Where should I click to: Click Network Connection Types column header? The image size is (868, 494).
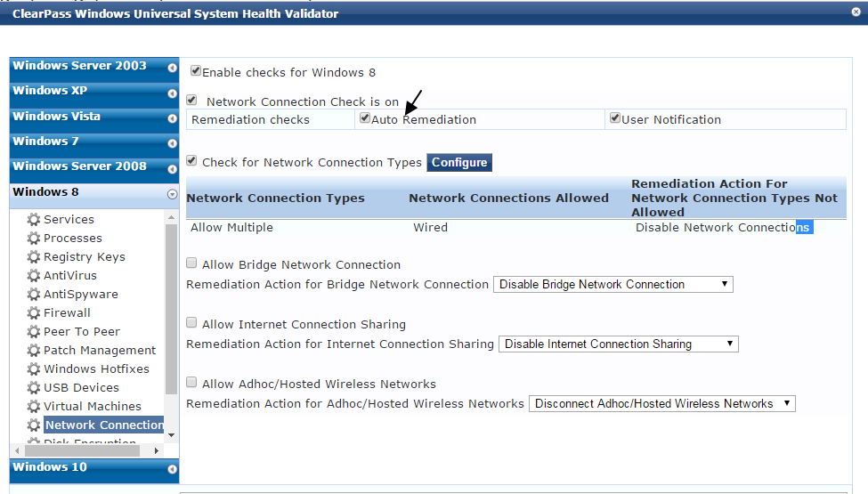[275, 198]
